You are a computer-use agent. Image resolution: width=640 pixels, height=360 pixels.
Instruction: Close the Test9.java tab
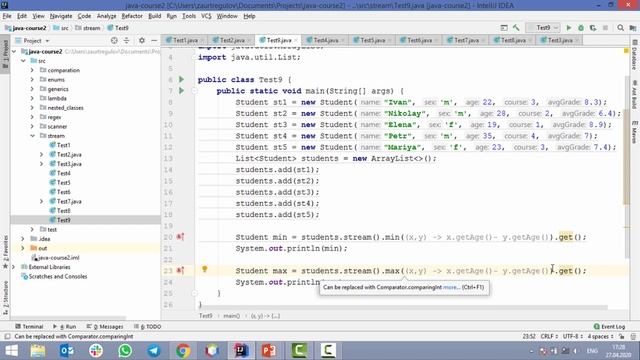[296, 40]
